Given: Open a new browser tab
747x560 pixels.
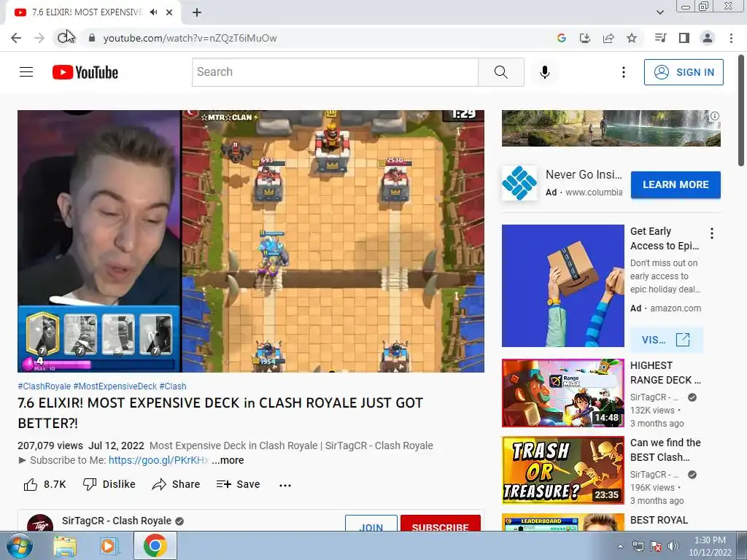Looking at the screenshot, I should (x=197, y=12).
